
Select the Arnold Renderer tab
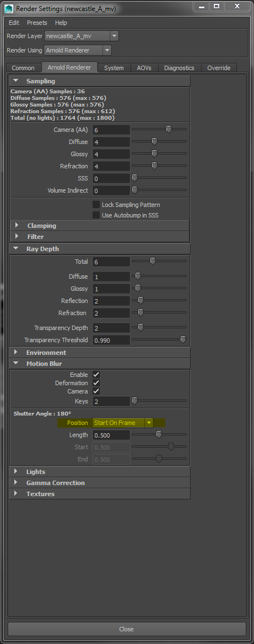(69, 67)
